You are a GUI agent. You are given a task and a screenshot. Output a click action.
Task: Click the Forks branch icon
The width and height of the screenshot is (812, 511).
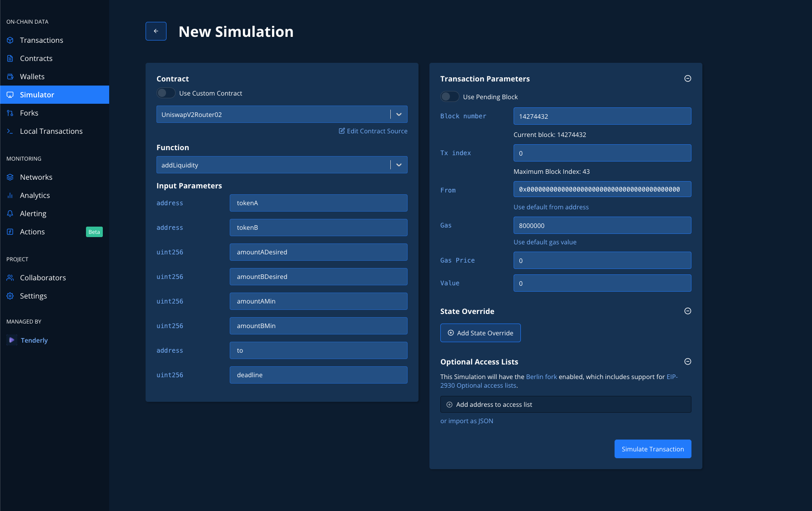pos(10,113)
